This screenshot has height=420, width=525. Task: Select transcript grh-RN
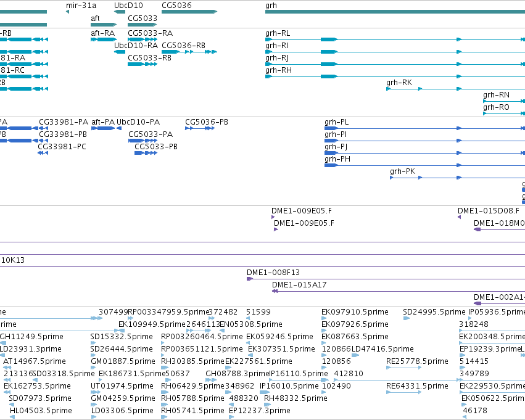[x=496, y=95]
